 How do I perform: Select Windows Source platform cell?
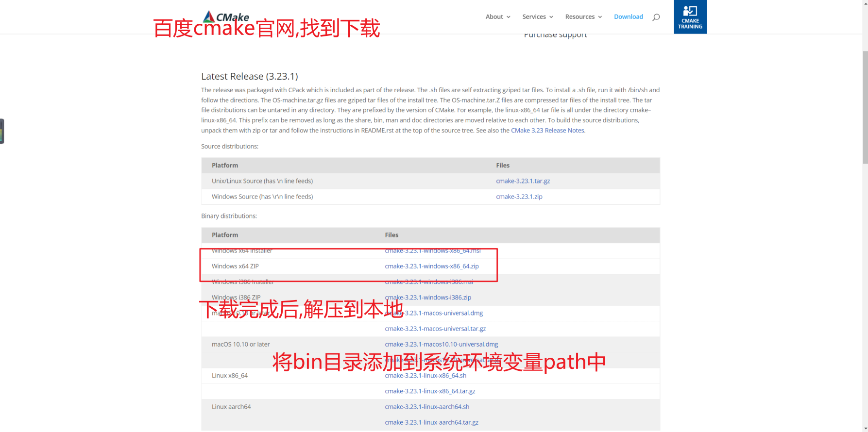pos(262,197)
